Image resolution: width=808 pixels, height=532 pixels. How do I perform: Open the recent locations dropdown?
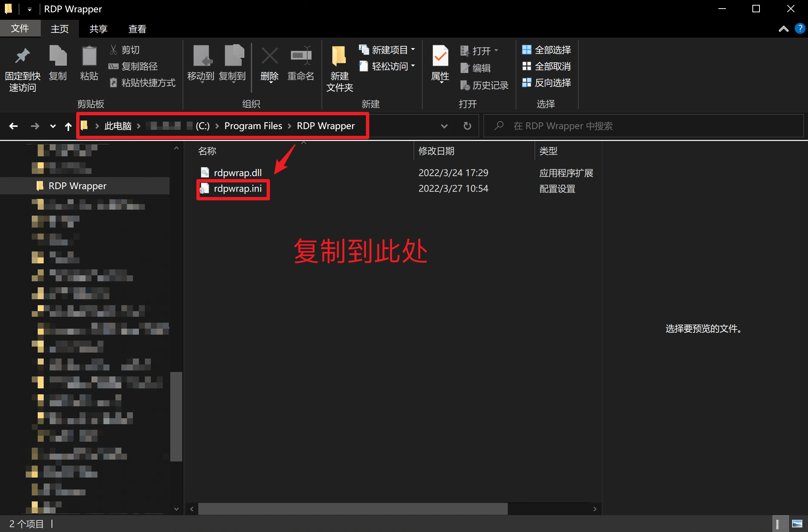pos(53,126)
